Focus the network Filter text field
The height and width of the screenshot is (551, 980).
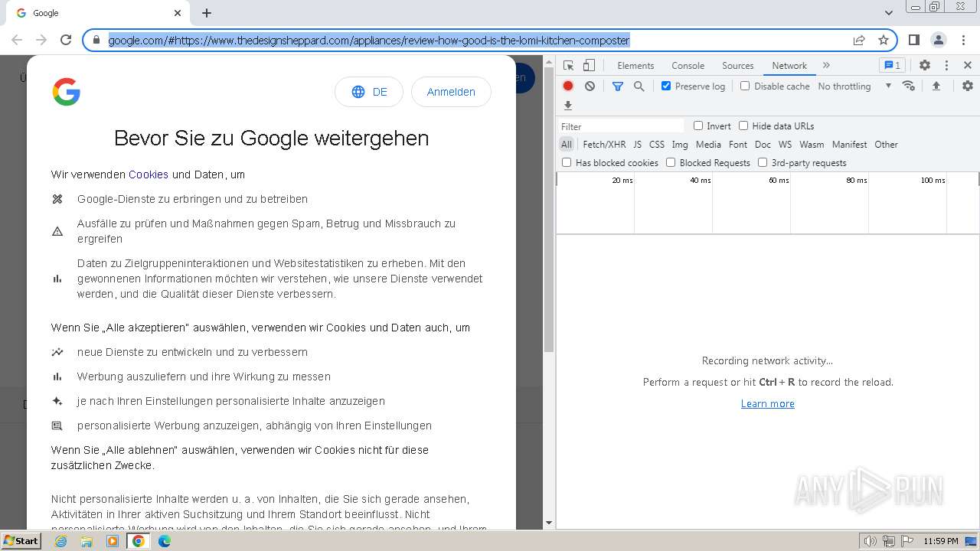click(621, 126)
